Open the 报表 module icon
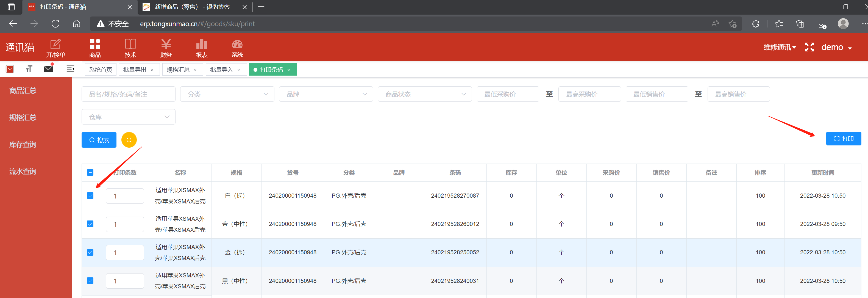Viewport: 868px width, 298px height. pyautogui.click(x=202, y=48)
